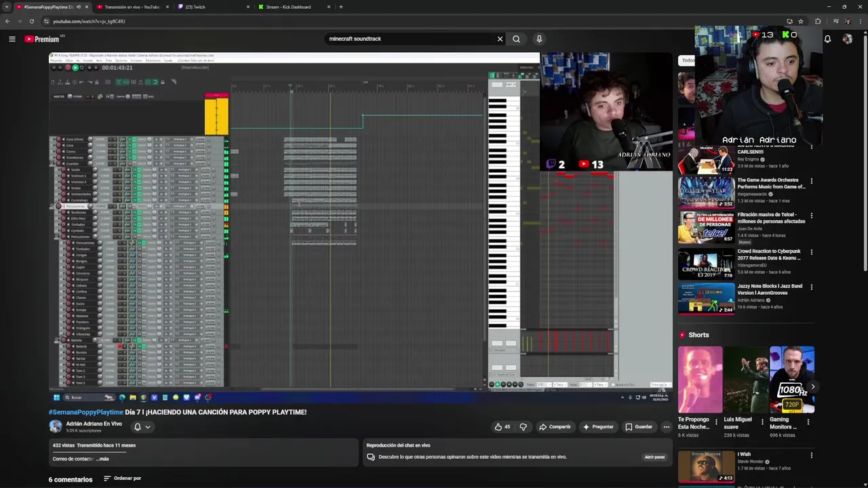868x488 pixels.
Task: Open the browser extensions puzzle icon
Action: click(x=818, y=21)
